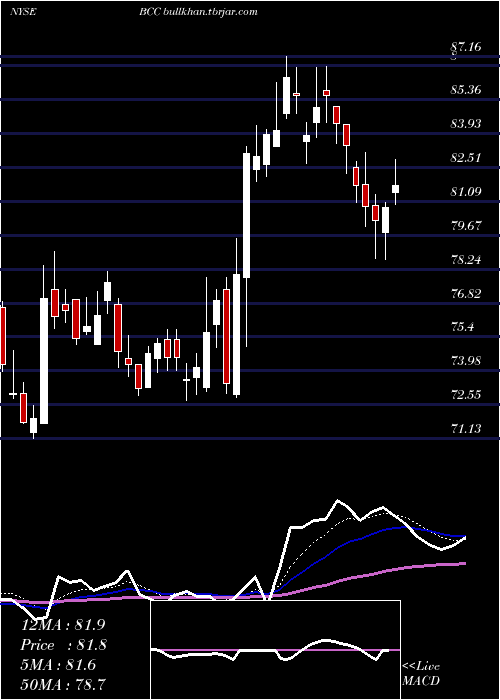Click the last white candlestick on the right
Screen dimensions: 500x700
coord(395,189)
